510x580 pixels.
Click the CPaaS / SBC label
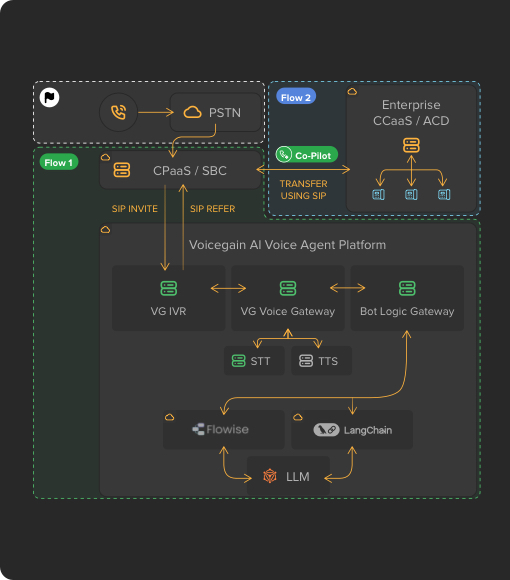click(x=190, y=171)
